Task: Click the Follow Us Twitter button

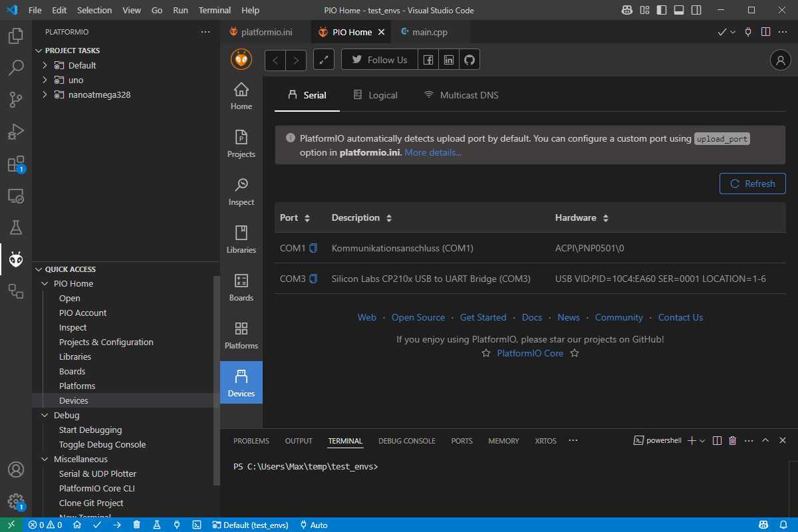Action: pyautogui.click(x=380, y=60)
